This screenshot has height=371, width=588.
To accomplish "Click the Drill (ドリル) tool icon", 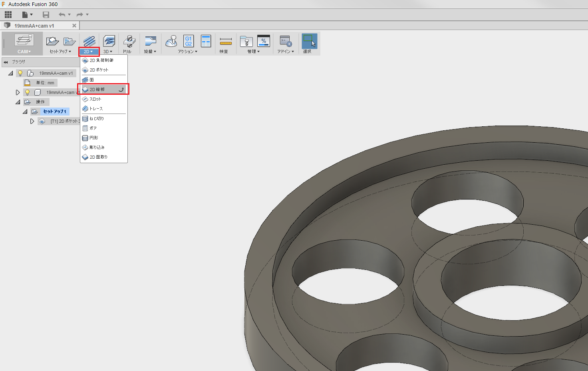I will [x=129, y=42].
